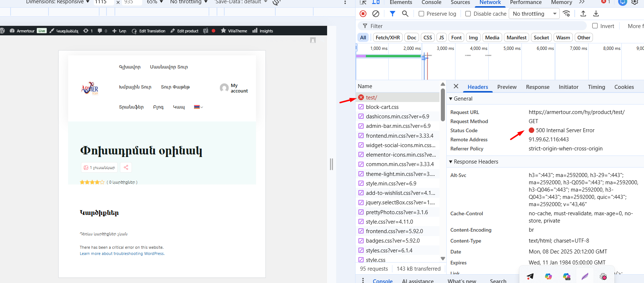Open Learn more about troubleshooting WordPress link
Image resolution: width=644 pixels, height=283 pixels.
(122, 254)
